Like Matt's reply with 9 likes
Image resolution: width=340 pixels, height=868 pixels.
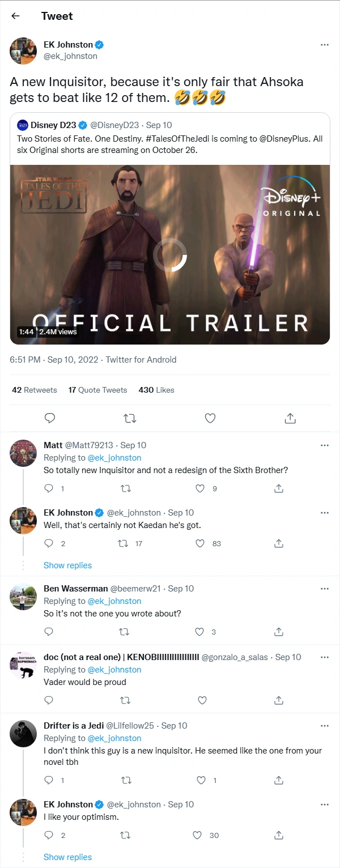[200, 488]
